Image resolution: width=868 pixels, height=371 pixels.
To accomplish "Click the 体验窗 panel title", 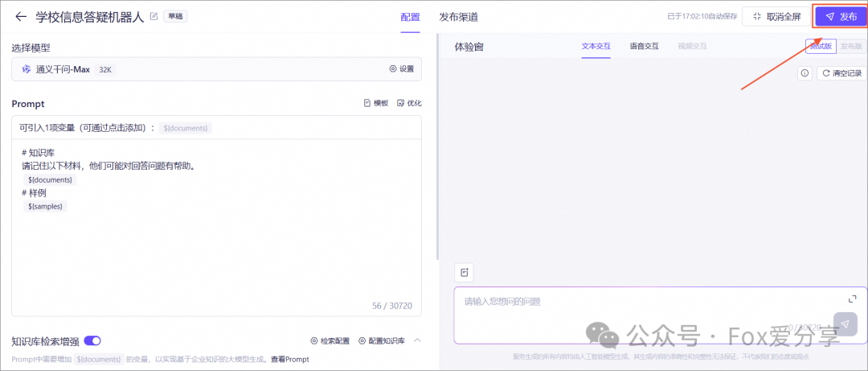I will pyautogui.click(x=469, y=47).
